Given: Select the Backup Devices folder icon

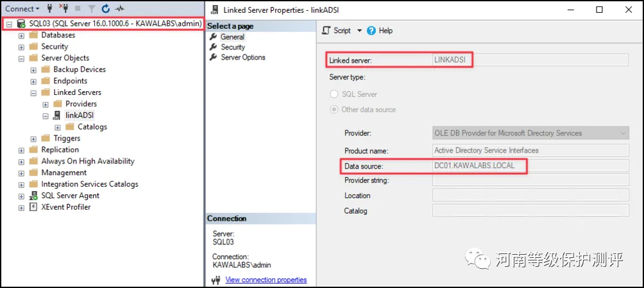Looking at the screenshot, I should click(x=46, y=70).
